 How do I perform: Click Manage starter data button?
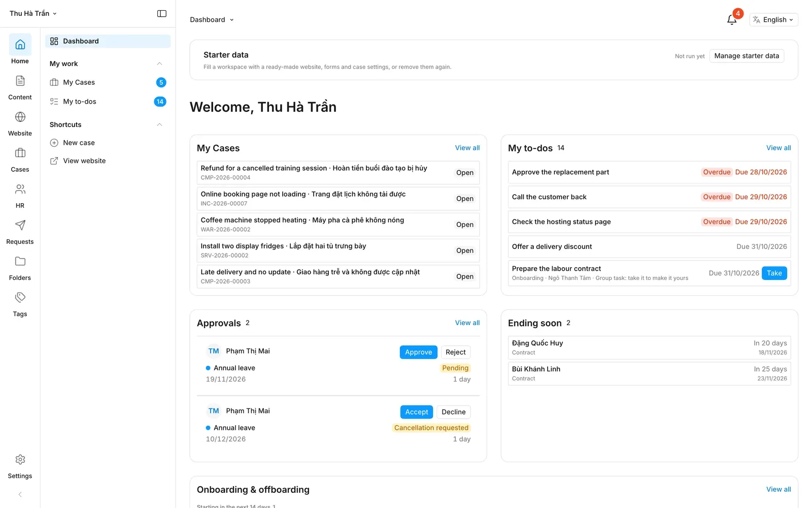[747, 56]
